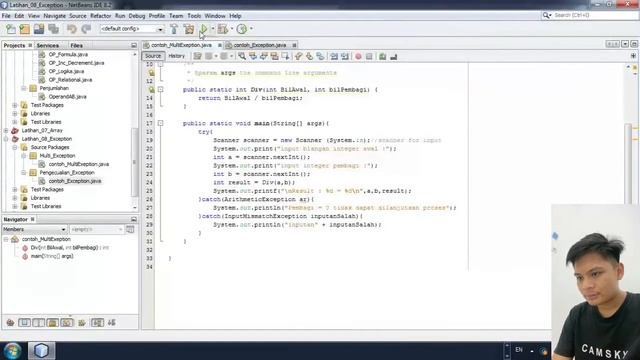Start macro recording with red circle icon
640x360 pixels.
[358, 56]
